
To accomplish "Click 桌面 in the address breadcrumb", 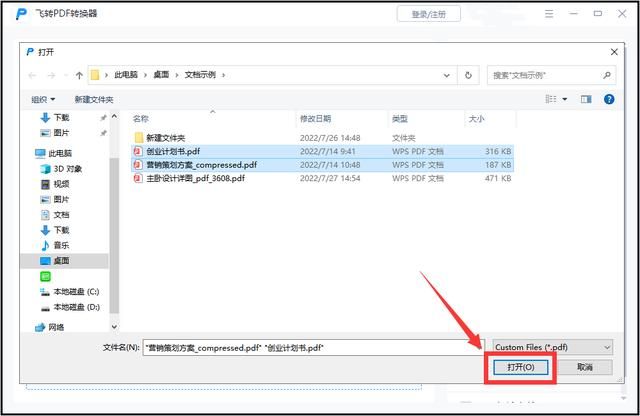I will tap(161, 75).
